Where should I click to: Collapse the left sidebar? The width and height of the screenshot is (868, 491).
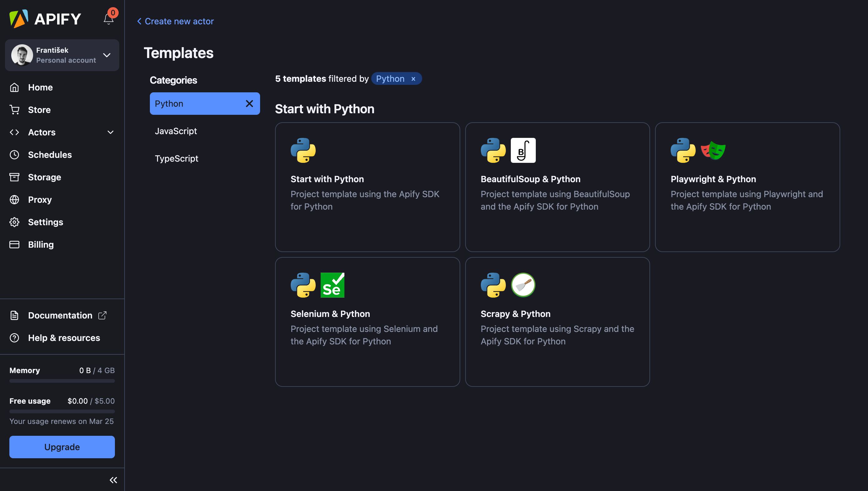pyautogui.click(x=113, y=479)
